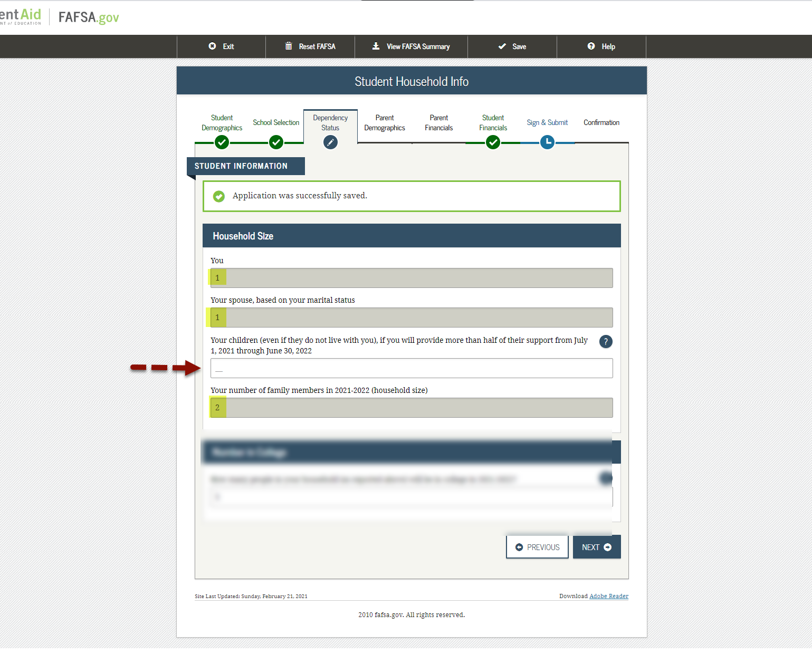Click the pencil icon on Dependency Status step
The height and width of the screenshot is (654, 812).
(x=330, y=142)
